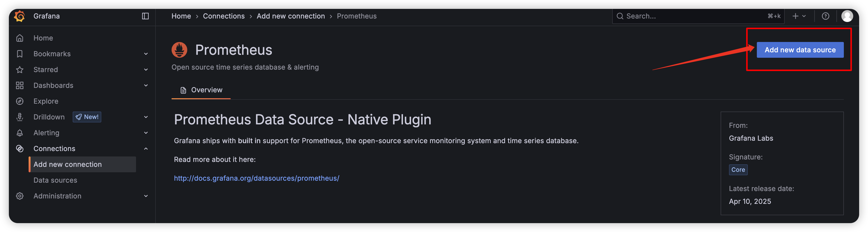Go to Add new connection breadcrumb
Image resolution: width=868 pixels, height=232 pixels.
[291, 16]
